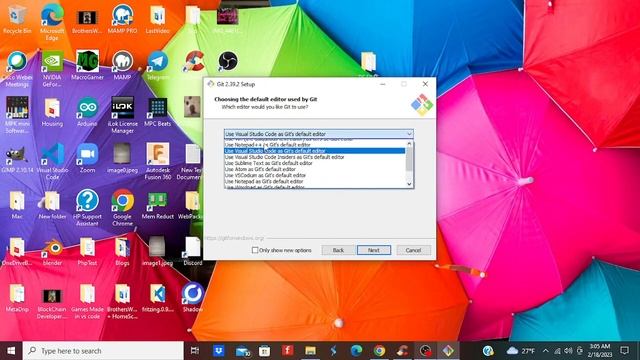This screenshot has width=640, height=360.
Task: Open the notification center icon
Action: pyautogui.click(x=624, y=351)
